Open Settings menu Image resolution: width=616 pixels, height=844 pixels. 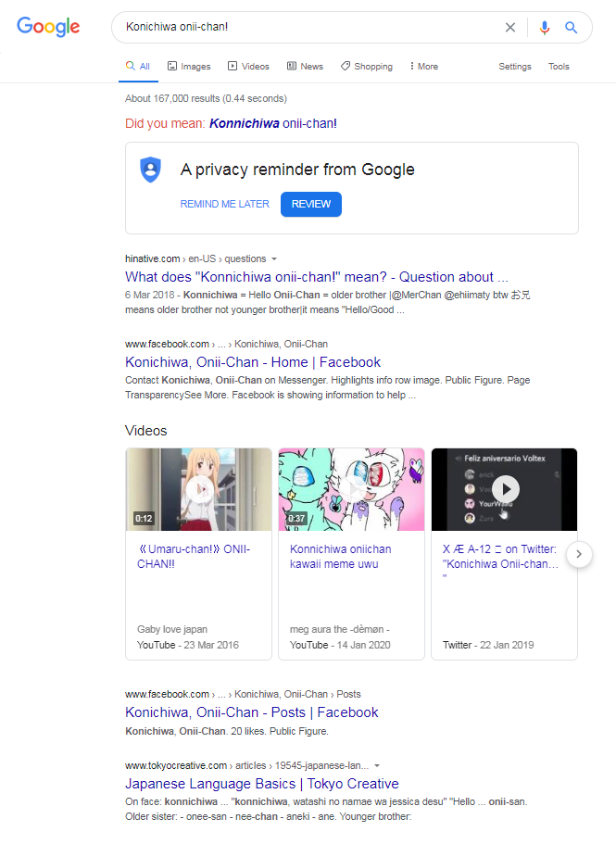(x=515, y=66)
